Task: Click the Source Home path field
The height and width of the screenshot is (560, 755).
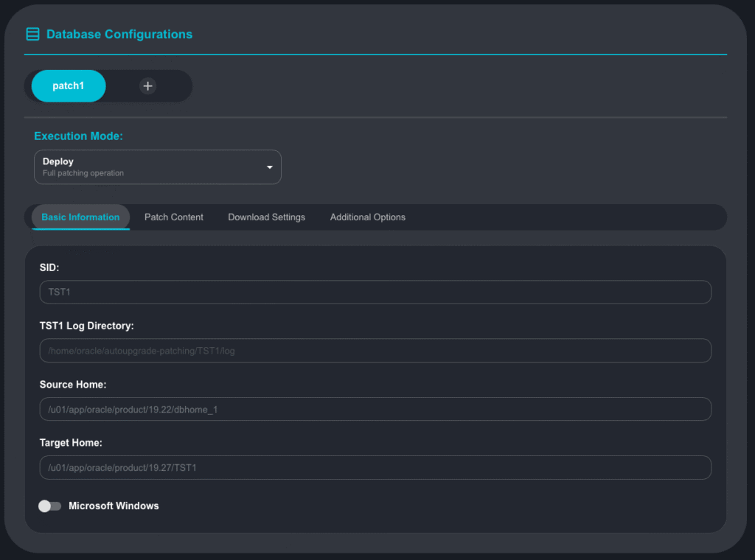Action: [375, 409]
